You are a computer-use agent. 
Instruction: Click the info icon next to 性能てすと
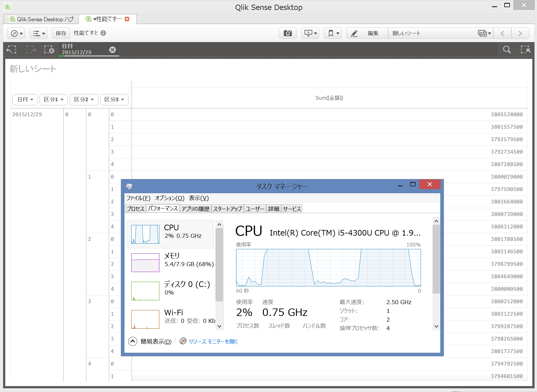[103, 33]
